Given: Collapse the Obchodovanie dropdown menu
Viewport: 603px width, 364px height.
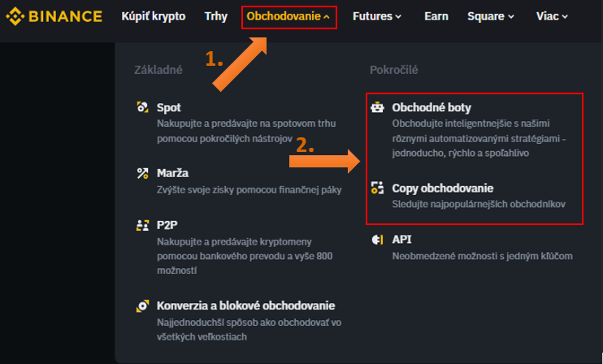Looking at the screenshot, I should [288, 16].
